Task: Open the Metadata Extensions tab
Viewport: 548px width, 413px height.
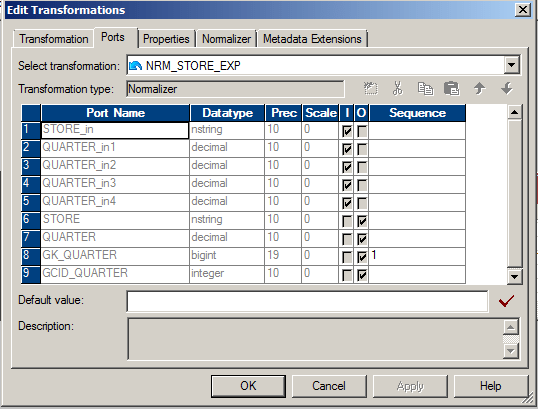Action: pos(312,39)
